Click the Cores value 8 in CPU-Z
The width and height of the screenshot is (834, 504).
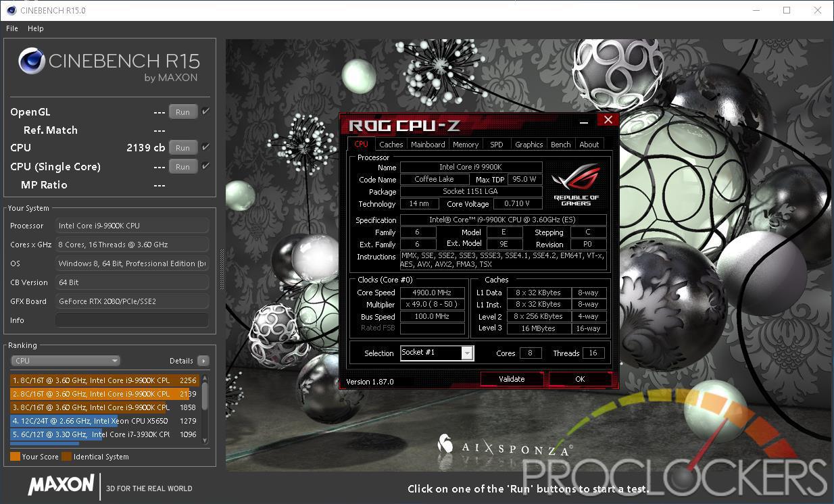pyautogui.click(x=531, y=353)
